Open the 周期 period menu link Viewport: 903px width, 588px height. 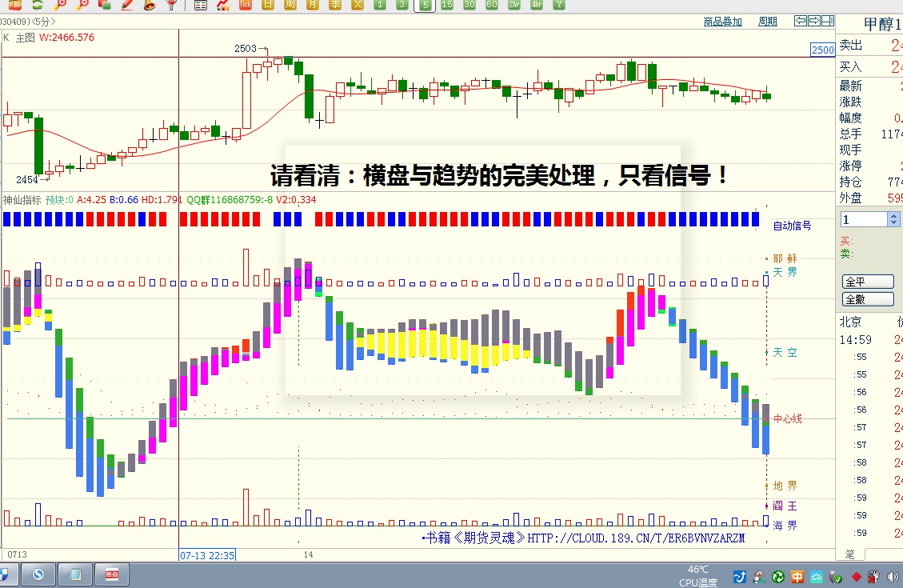tap(767, 22)
